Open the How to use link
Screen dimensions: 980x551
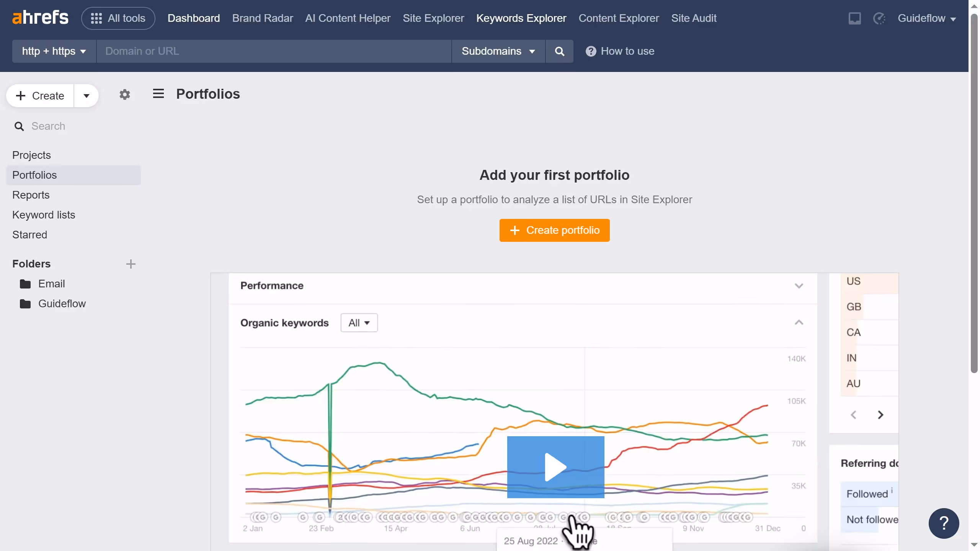(x=620, y=51)
